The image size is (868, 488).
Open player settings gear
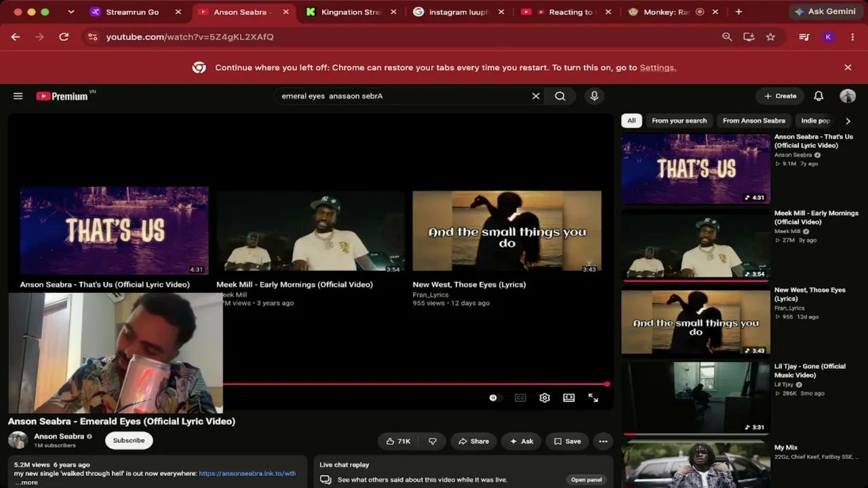[545, 398]
